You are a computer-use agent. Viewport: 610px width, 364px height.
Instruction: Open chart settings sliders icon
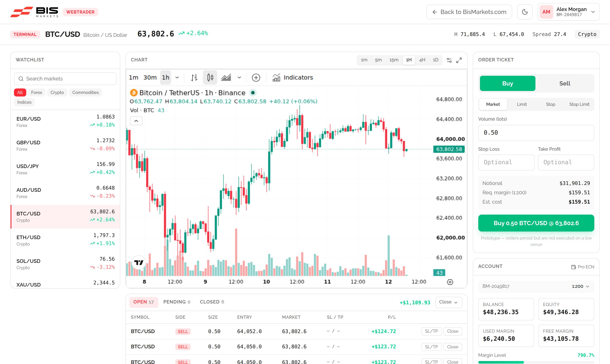coord(449,60)
